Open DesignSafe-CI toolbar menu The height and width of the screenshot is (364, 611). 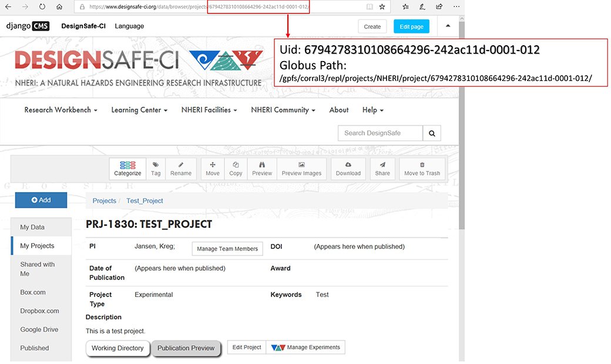[83, 26]
